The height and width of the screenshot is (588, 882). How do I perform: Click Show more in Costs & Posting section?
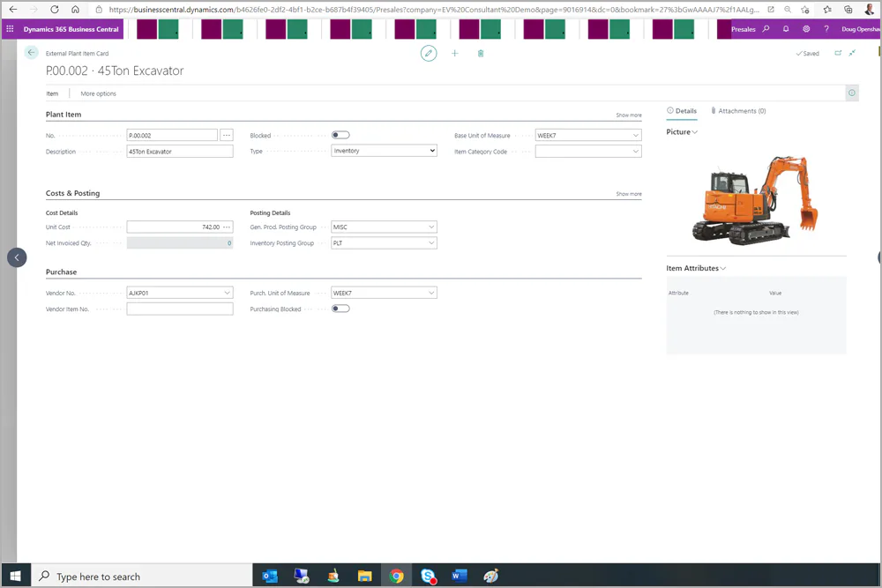[628, 194]
